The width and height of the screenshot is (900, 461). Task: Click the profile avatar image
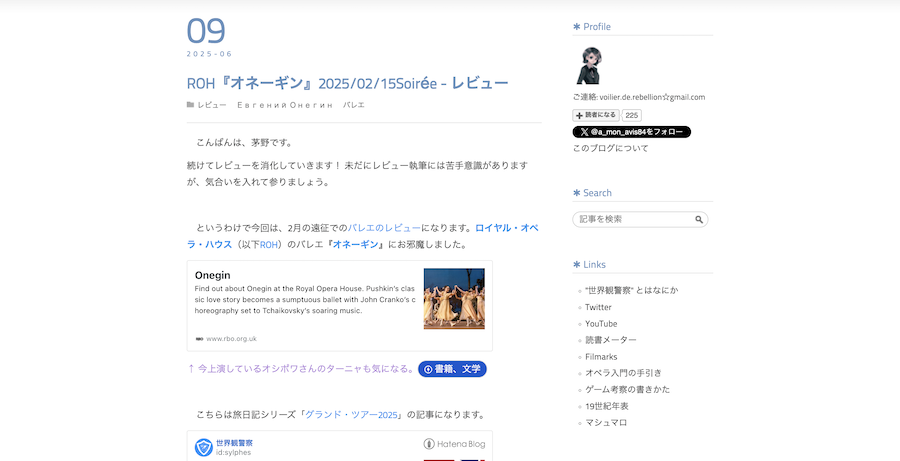coord(587,65)
